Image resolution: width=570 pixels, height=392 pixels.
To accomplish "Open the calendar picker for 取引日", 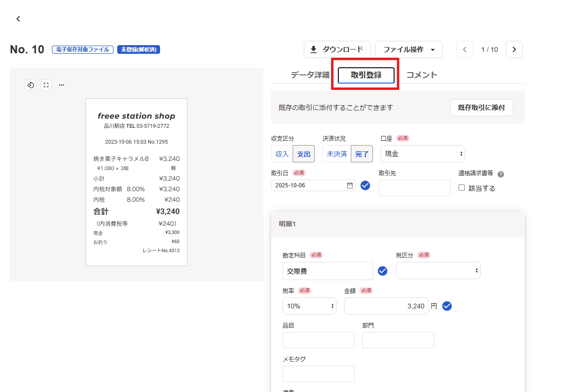I will (350, 185).
